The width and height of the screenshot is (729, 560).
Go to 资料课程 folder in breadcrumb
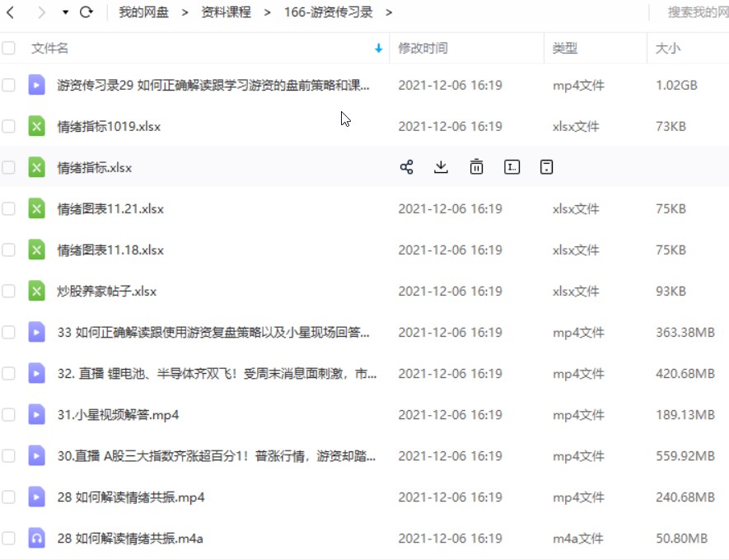click(227, 12)
